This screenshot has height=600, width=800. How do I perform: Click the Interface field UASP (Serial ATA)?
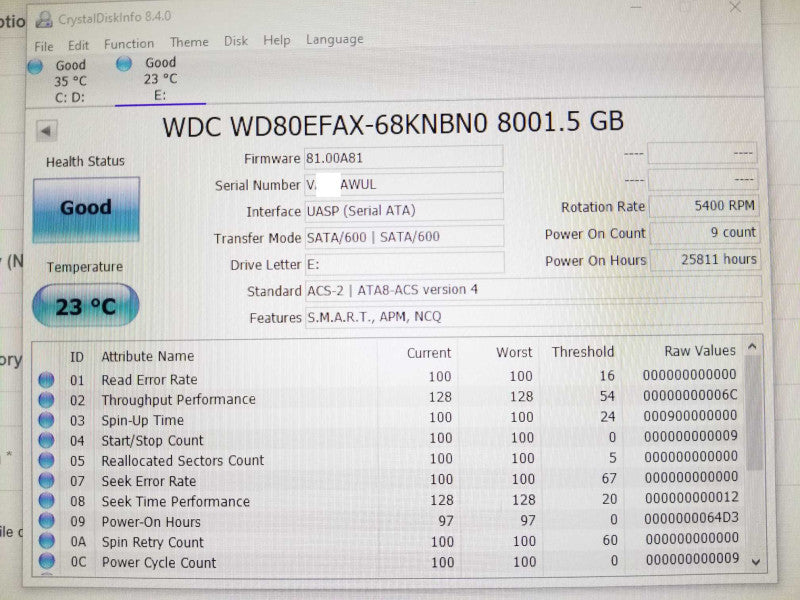pyautogui.click(x=404, y=210)
